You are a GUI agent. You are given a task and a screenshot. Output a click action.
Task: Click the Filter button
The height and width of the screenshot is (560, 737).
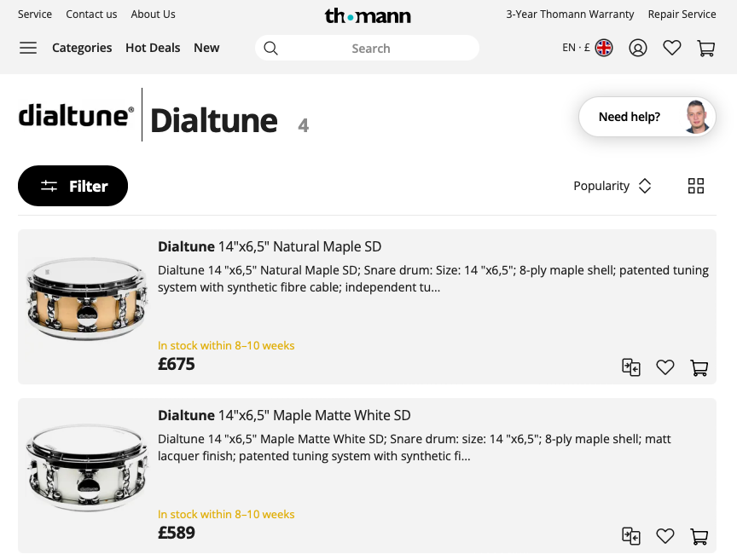73,186
